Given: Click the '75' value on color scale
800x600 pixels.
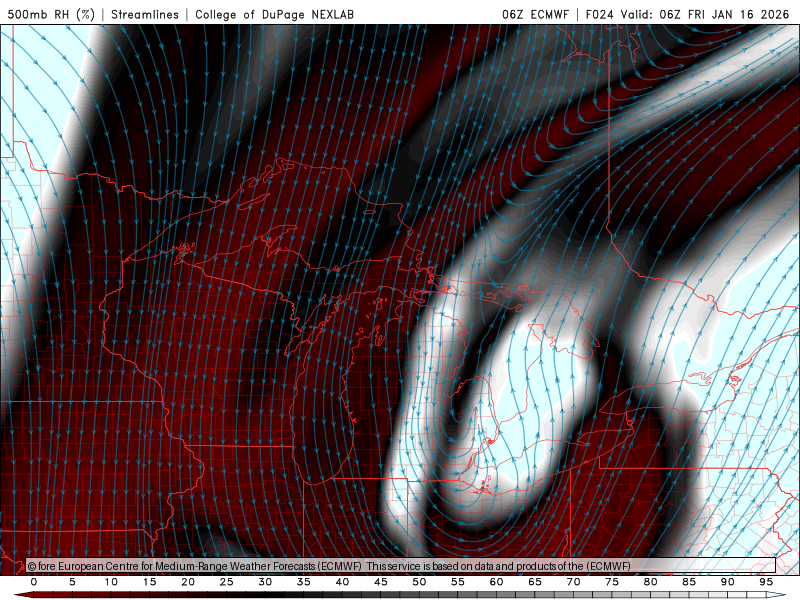Looking at the screenshot, I should [x=612, y=582].
